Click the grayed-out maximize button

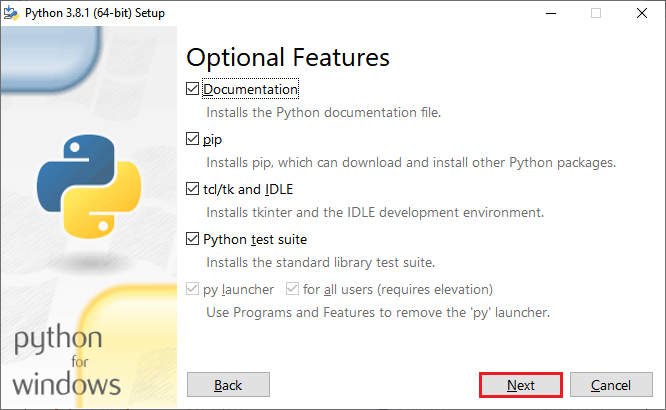[597, 13]
